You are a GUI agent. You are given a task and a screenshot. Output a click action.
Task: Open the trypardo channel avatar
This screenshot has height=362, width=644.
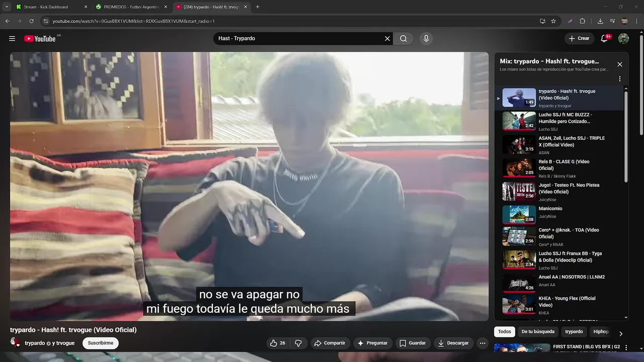point(16,343)
